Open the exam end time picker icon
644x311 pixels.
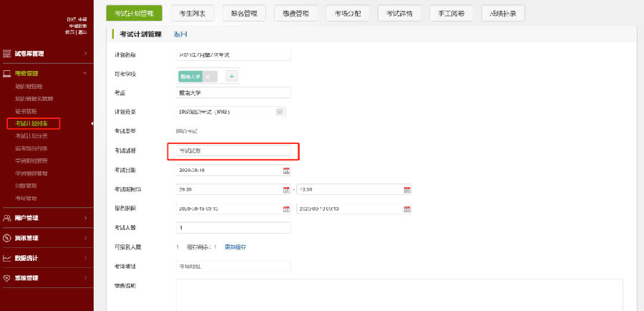pos(406,190)
